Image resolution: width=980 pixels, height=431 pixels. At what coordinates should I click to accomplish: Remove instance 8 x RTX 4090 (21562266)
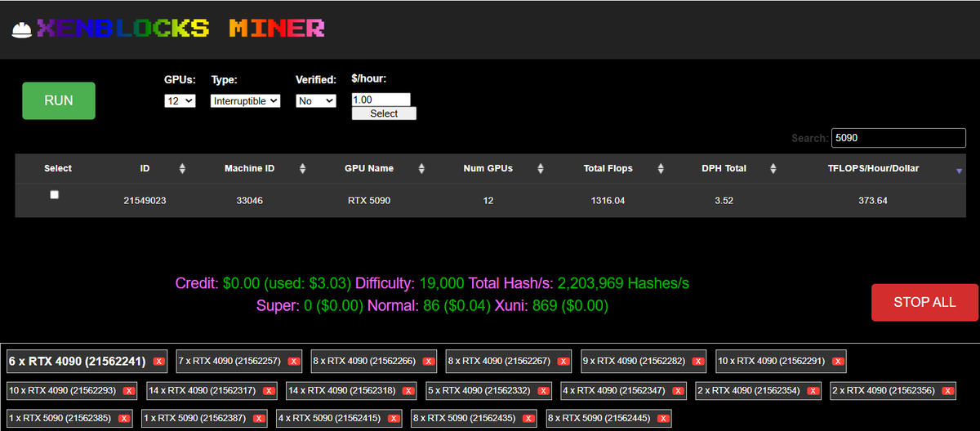(428, 361)
